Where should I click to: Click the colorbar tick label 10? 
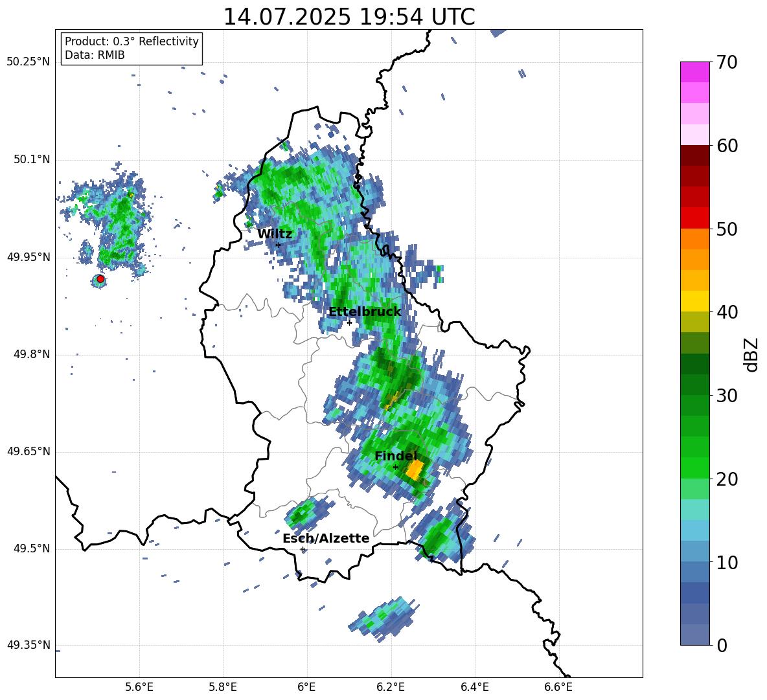pyautogui.click(x=727, y=562)
